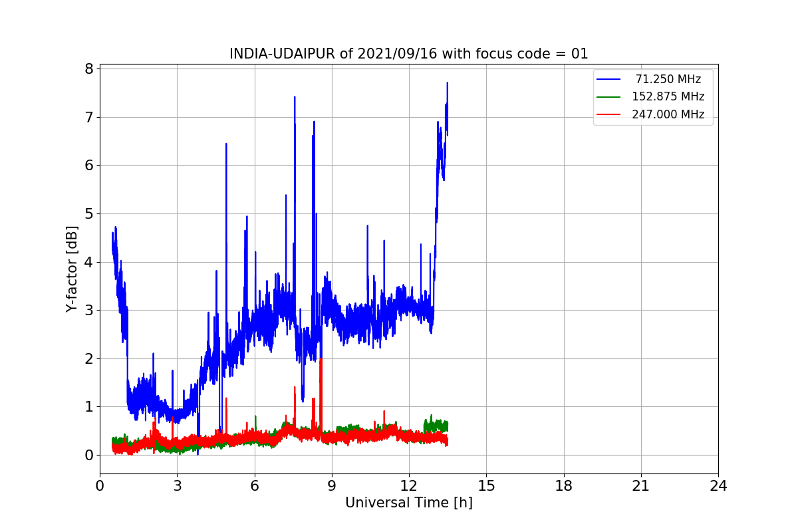Click x-axis tick label 21
Image resolution: width=798 pixels, height=532 pixels.
click(x=641, y=486)
